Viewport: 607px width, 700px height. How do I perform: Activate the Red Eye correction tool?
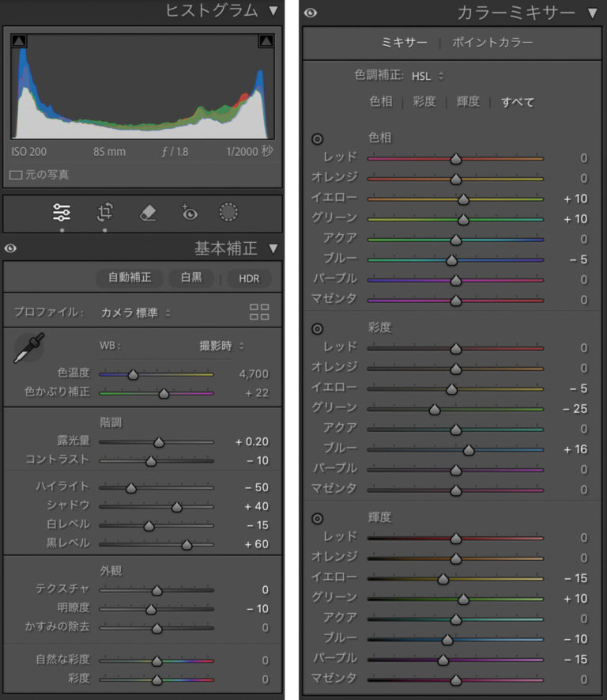[x=189, y=212]
